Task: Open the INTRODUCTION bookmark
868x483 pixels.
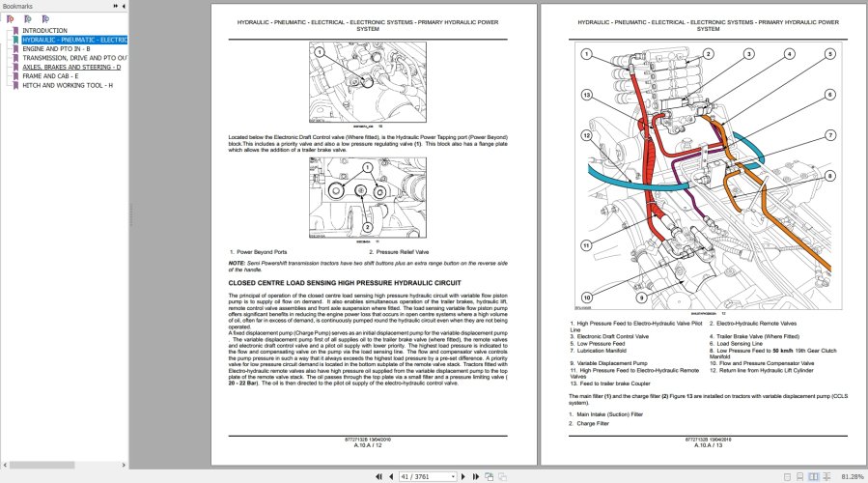Action: (44, 31)
